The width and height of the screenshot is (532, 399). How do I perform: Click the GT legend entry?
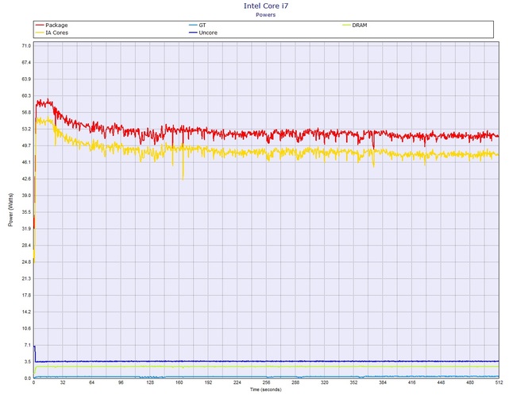[x=198, y=25]
